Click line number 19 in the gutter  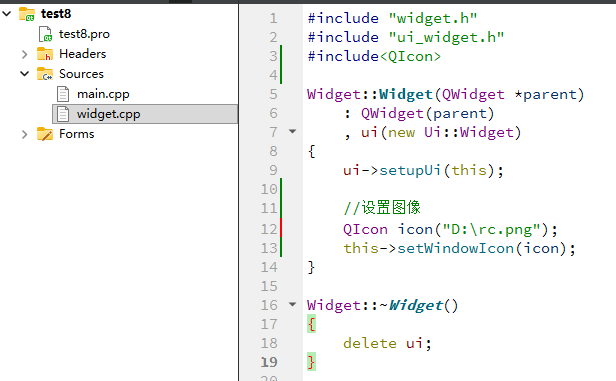pos(269,362)
